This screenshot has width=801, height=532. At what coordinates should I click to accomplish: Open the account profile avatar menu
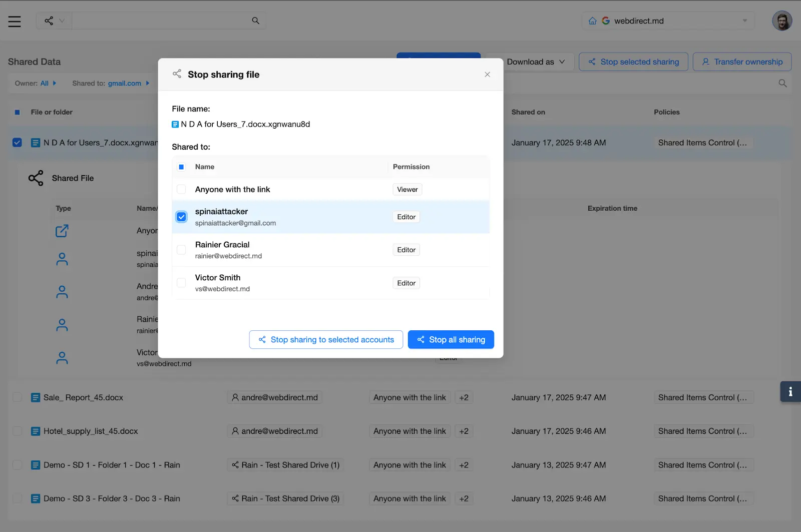click(x=782, y=21)
